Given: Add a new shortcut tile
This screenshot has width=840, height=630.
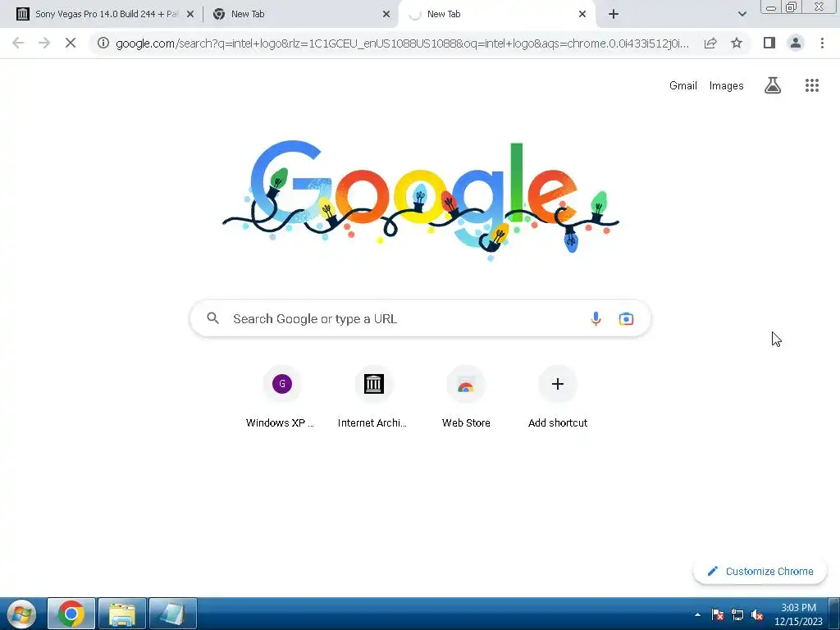Looking at the screenshot, I should [x=557, y=398].
